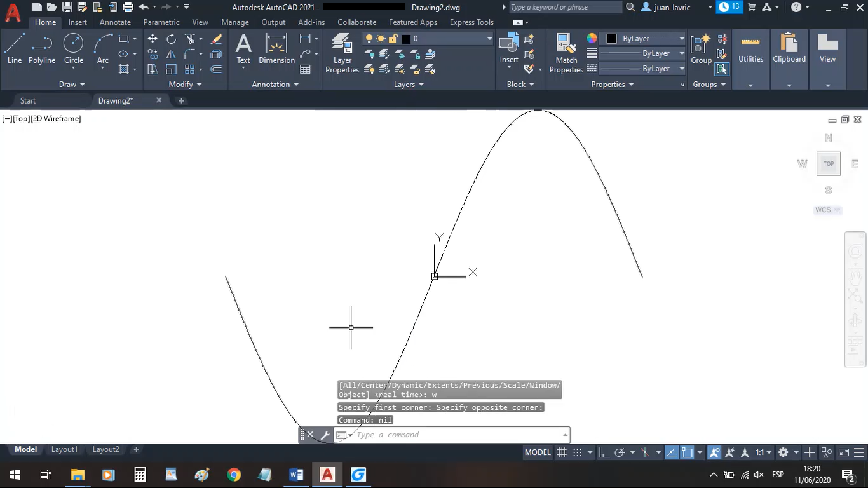Expand the Properties panel title
Screen dimensions: 868x488
pos(613,84)
